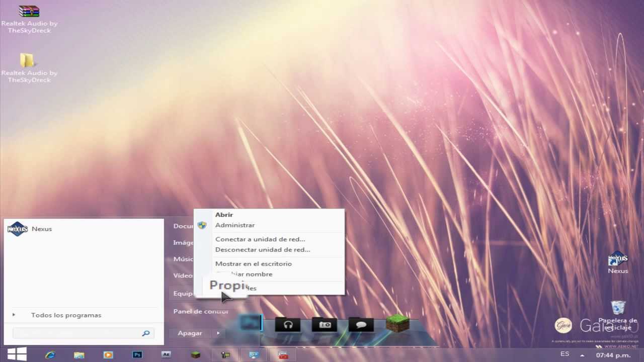
Task: Select the glowing blue dock folder
Action: (251, 323)
